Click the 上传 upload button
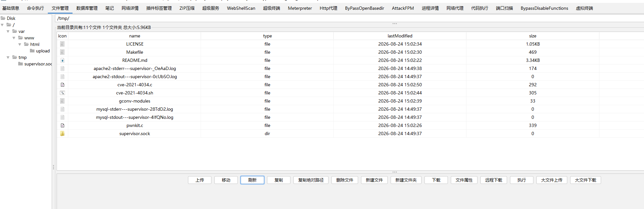The image size is (644, 209). 200,180
